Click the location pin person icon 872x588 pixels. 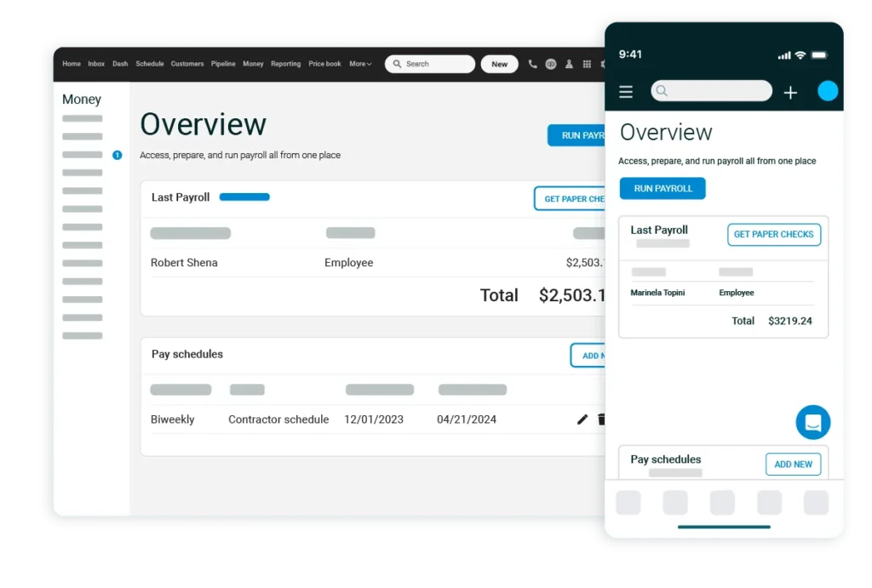click(x=569, y=64)
